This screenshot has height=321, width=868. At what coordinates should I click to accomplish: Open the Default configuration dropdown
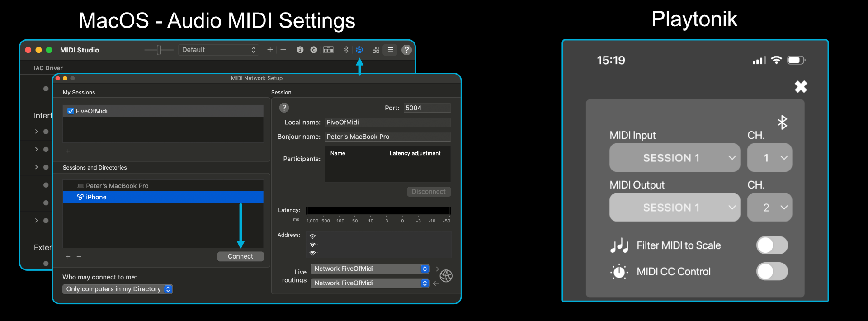pyautogui.click(x=218, y=50)
